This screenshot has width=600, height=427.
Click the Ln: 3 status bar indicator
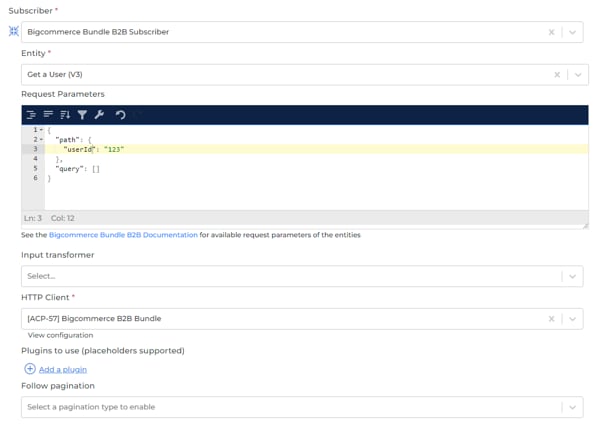tap(33, 218)
